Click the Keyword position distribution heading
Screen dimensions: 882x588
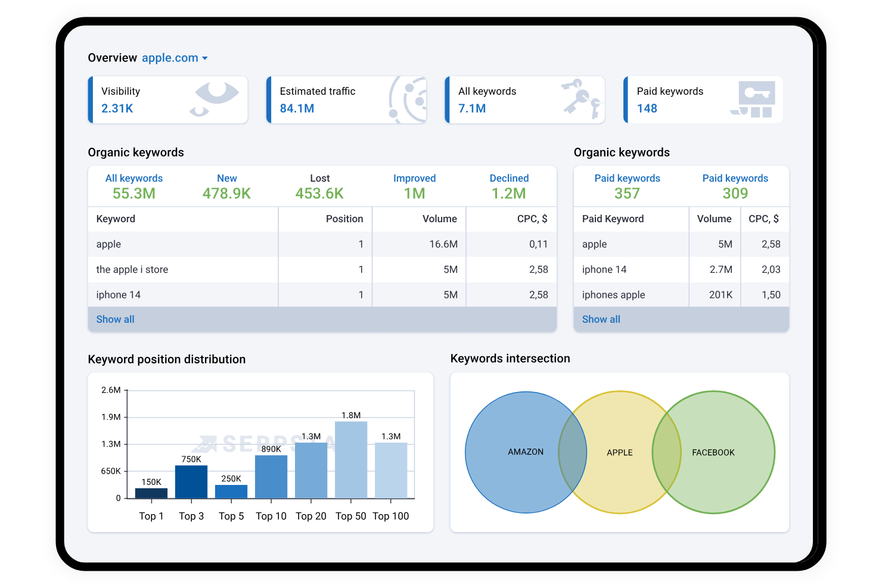point(167,359)
